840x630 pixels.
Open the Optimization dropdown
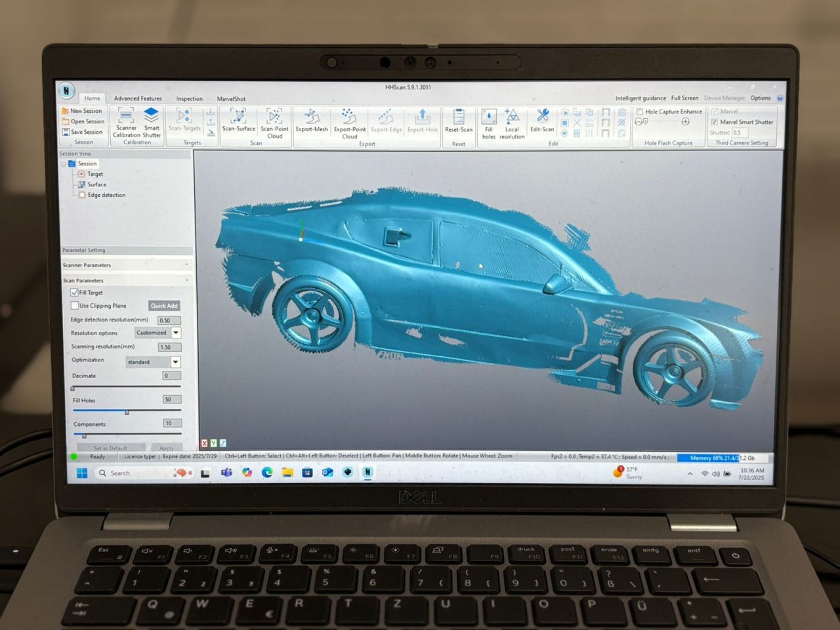pyautogui.click(x=176, y=362)
